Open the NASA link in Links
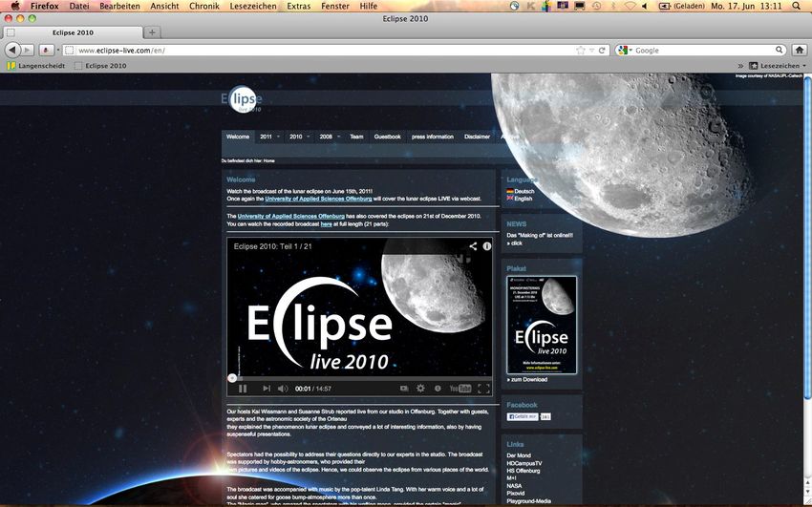The width and height of the screenshot is (812, 507). (x=514, y=486)
